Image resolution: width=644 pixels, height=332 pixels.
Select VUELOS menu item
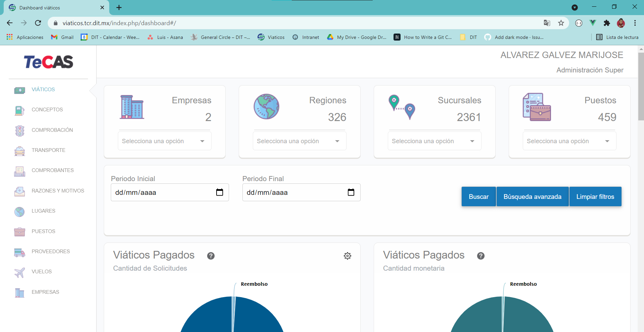coord(42,272)
